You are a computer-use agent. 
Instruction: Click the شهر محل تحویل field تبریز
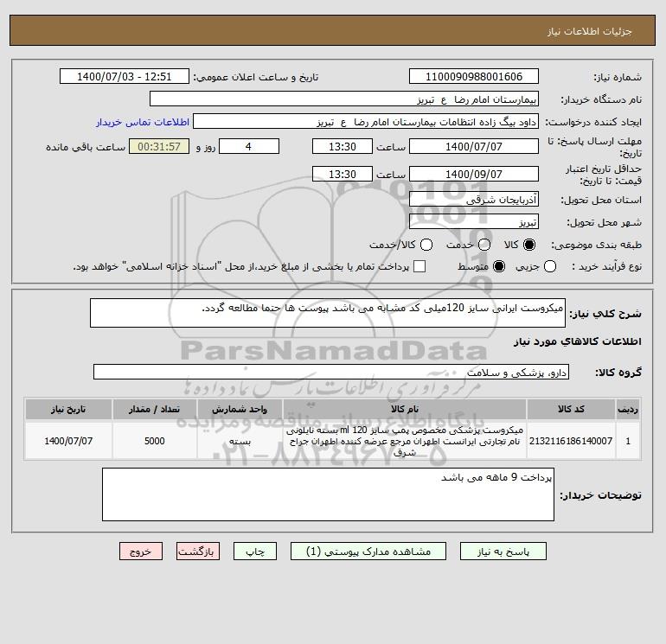coord(474,221)
